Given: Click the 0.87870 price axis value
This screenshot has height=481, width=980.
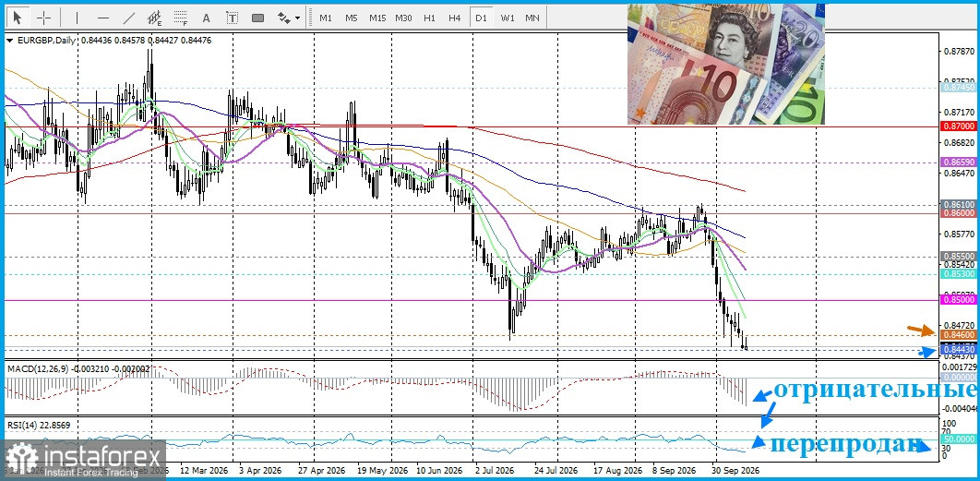Looking at the screenshot, I should click(x=960, y=52).
